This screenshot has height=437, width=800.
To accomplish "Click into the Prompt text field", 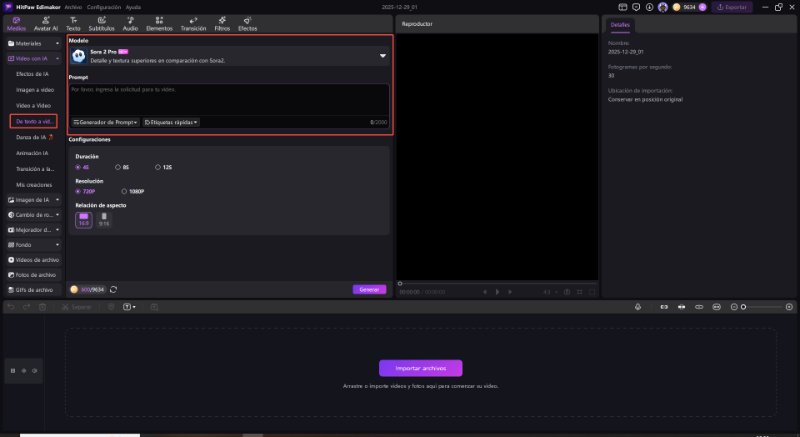I will coord(229,100).
